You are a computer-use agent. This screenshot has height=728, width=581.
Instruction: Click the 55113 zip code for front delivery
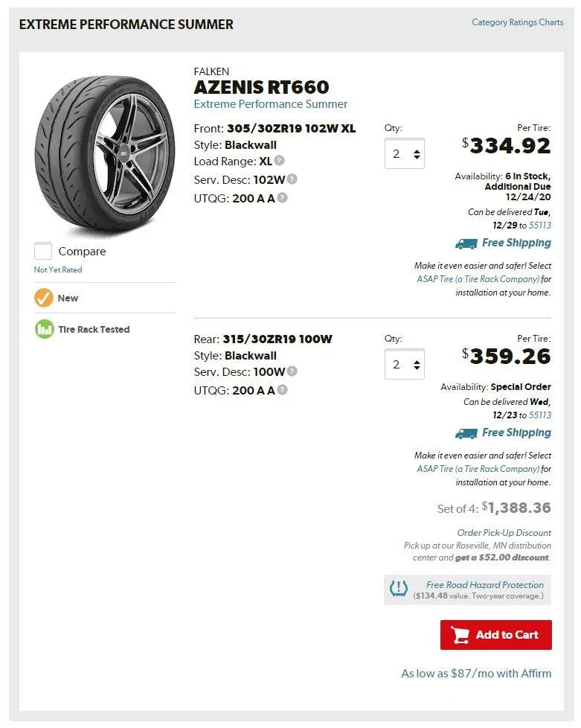tap(540, 226)
